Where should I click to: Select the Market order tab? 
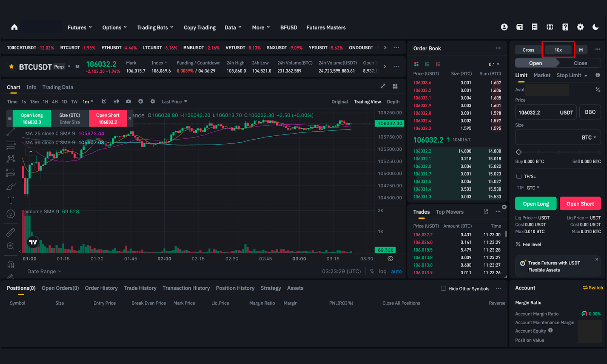[542, 75]
